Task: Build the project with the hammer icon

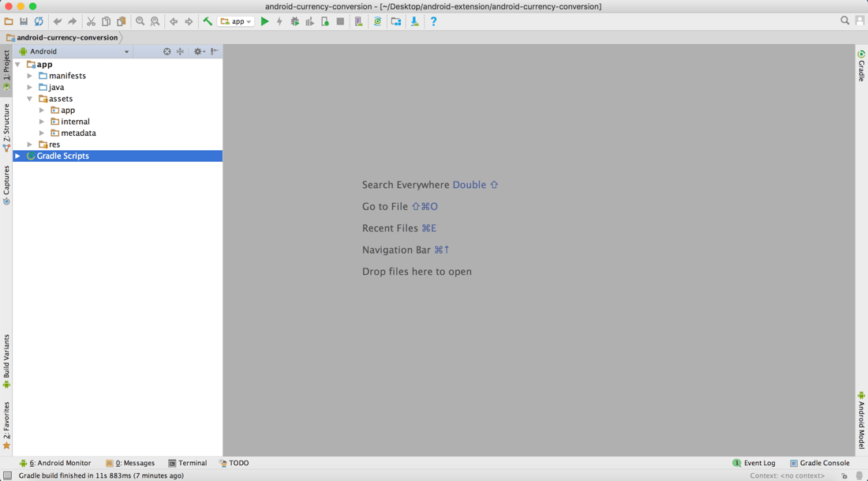Action: point(208,21)
